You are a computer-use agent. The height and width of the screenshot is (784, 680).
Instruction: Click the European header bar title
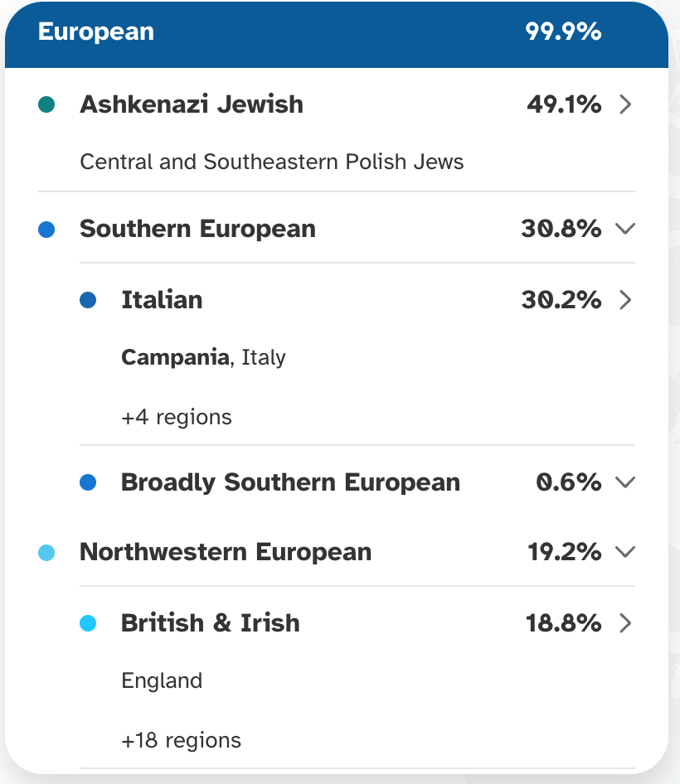pos(96,32)
